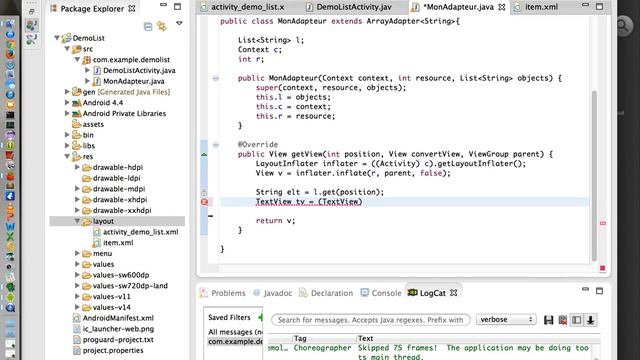Select MonAdapteur.java in the package tree
This screenshot has height=360, width=640.
click(x=133, y=81)
